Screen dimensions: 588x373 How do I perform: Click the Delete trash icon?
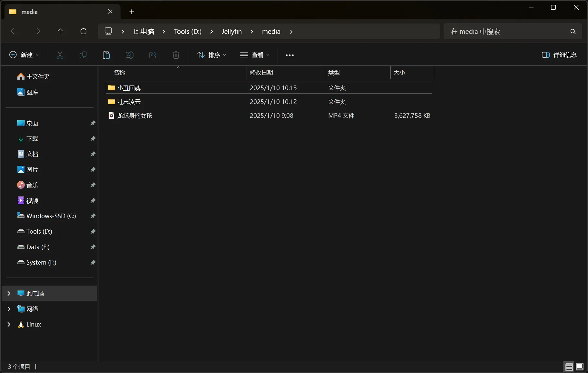[x=176, y=55]
